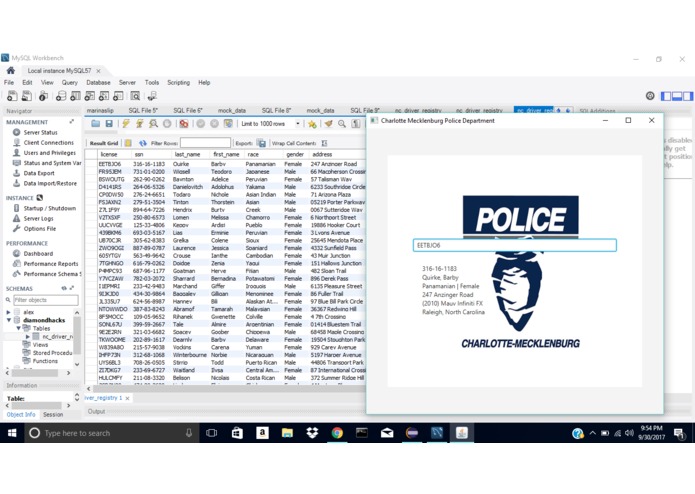Click the MySQL Workbench home icon
695x494 pixels.
11,70
